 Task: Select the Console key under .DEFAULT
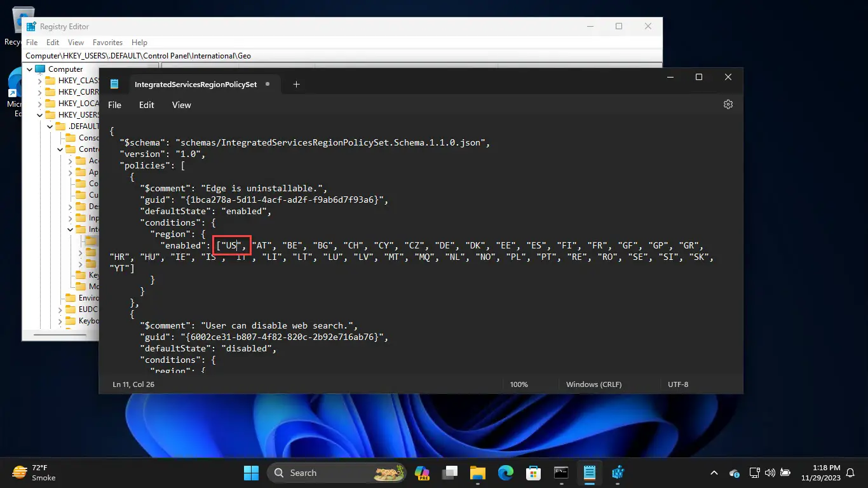click(x=88, y=138)
